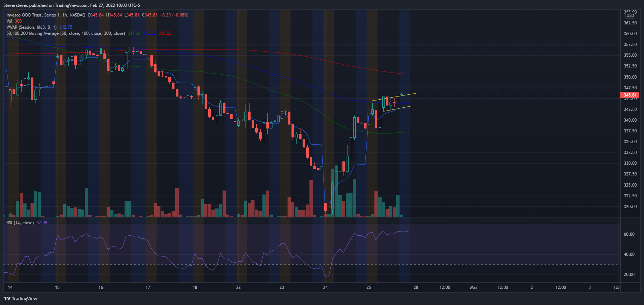Select the Invesco QQQ Trust symbol title
This screenshot has height=305, width=644.
point(46,15)
